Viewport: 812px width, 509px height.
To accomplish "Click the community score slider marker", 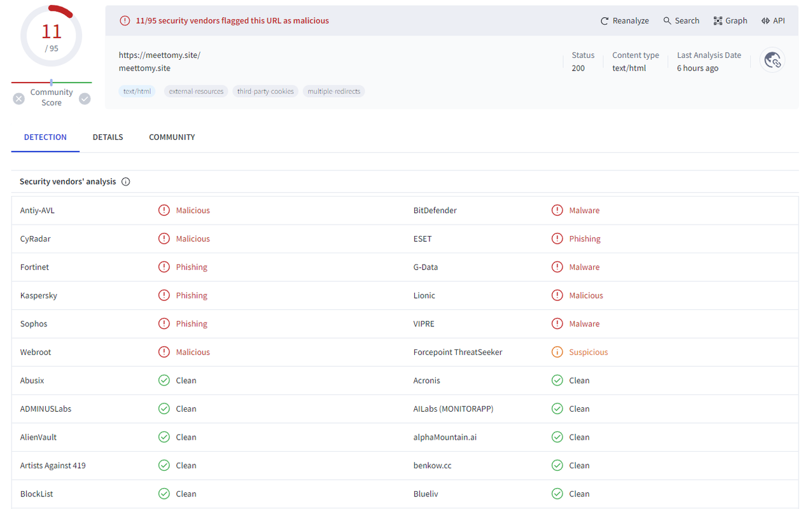I will point(52,82).
